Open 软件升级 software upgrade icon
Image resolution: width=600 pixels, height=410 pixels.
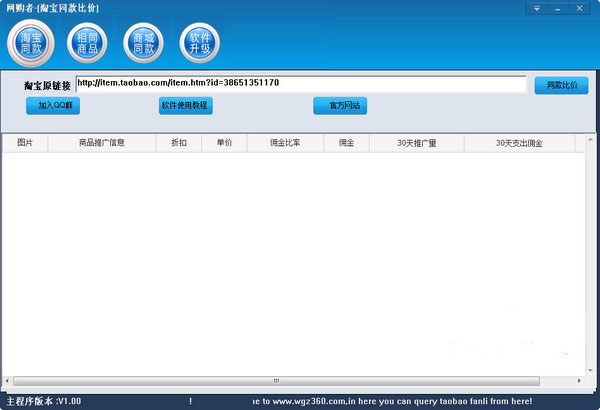[x=200, y=43]
